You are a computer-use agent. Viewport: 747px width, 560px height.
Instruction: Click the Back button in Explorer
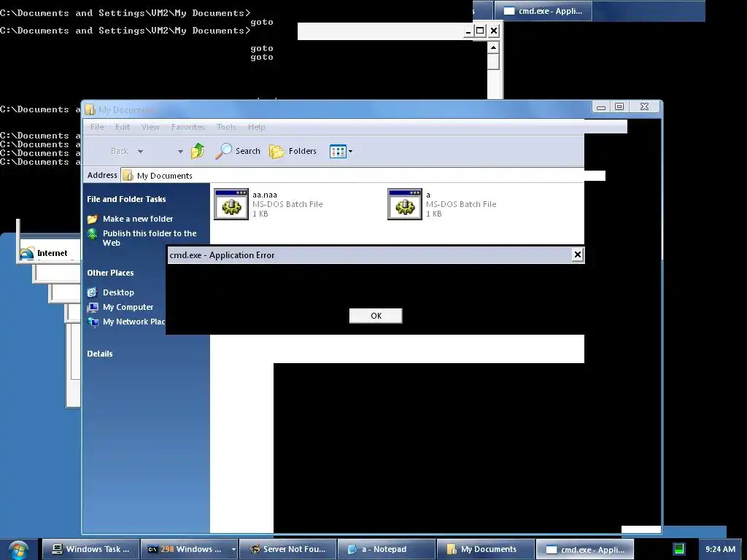(x=119, y=151)
